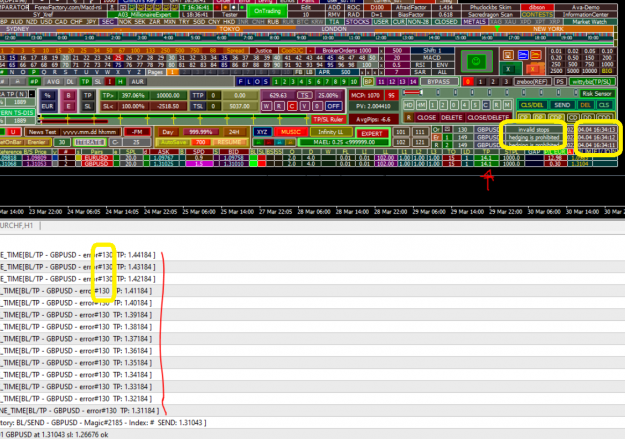Image resolution: width=625 pixels, height=439 pixels.
Task: Click the green OnTrading button
Action: [x=267, y=11]
